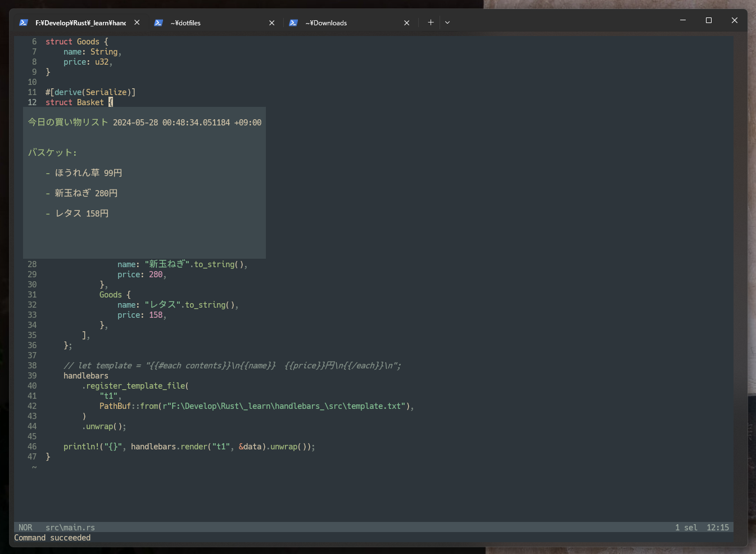Close the ~\dotfiles tab
Viewport: 756px width, 554px height.
[x=271, y=22]
